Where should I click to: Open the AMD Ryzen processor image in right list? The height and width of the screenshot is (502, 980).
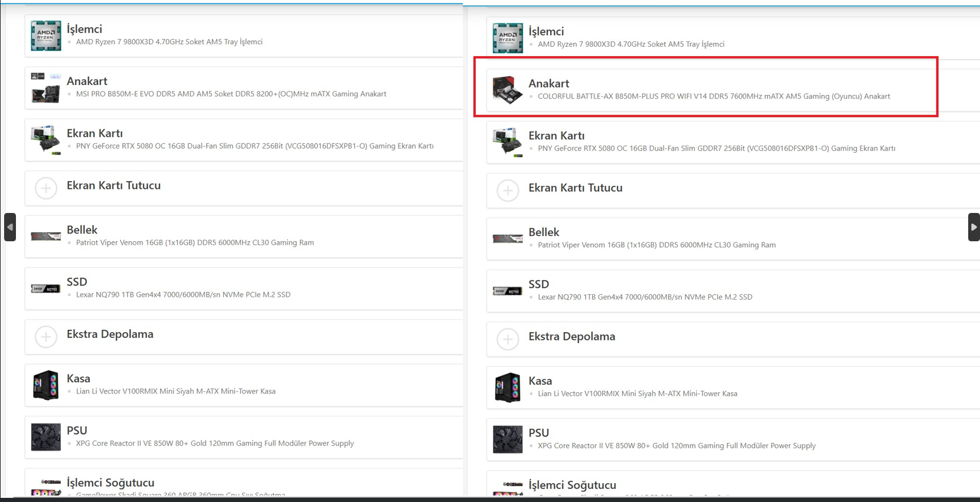pos(508,38)
